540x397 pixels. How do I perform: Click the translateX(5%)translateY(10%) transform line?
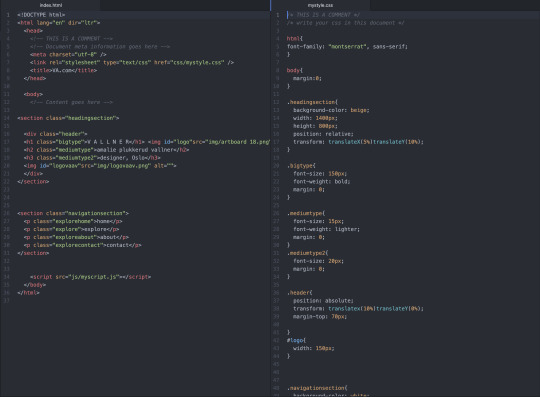(358, 142)
